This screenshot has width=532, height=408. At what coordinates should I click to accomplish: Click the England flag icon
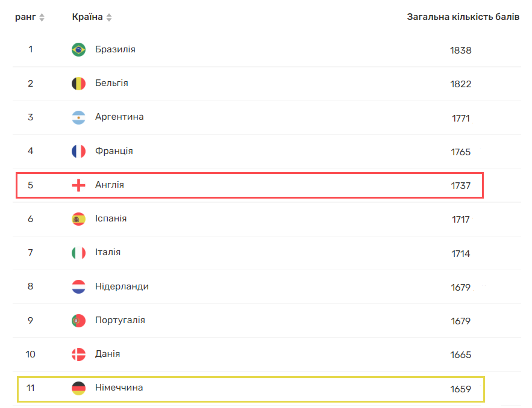[x=78, y=185]
